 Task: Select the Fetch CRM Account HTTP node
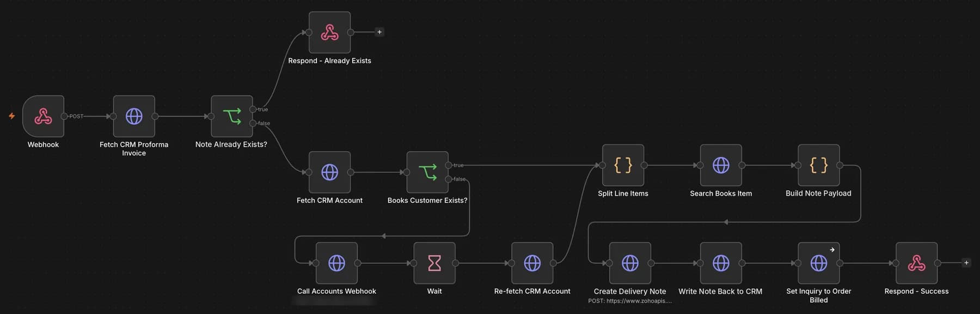329,172
